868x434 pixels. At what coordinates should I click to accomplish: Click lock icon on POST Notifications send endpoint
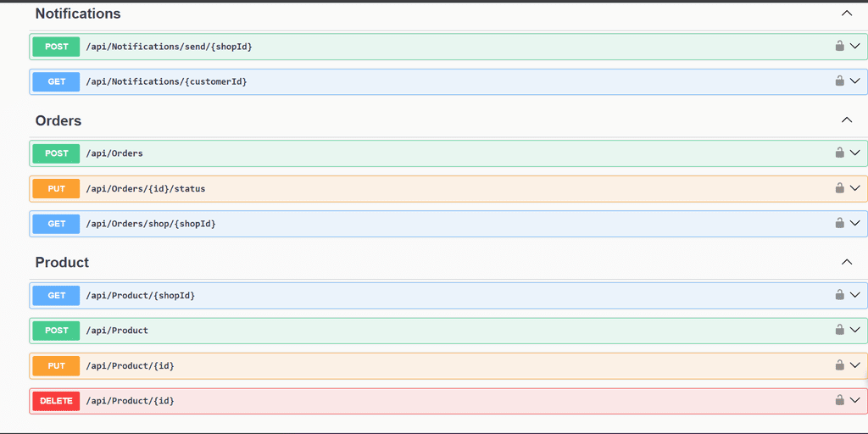click(x=839, y=47)
